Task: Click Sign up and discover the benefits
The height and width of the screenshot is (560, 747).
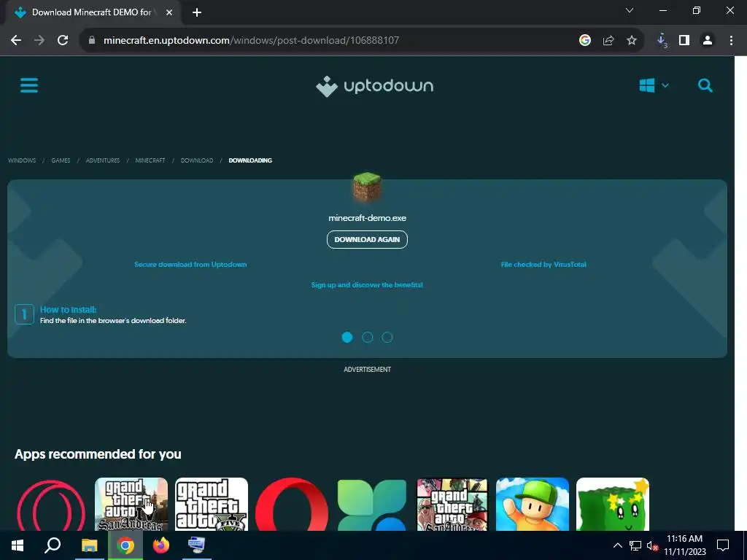Action: [367, 285]
